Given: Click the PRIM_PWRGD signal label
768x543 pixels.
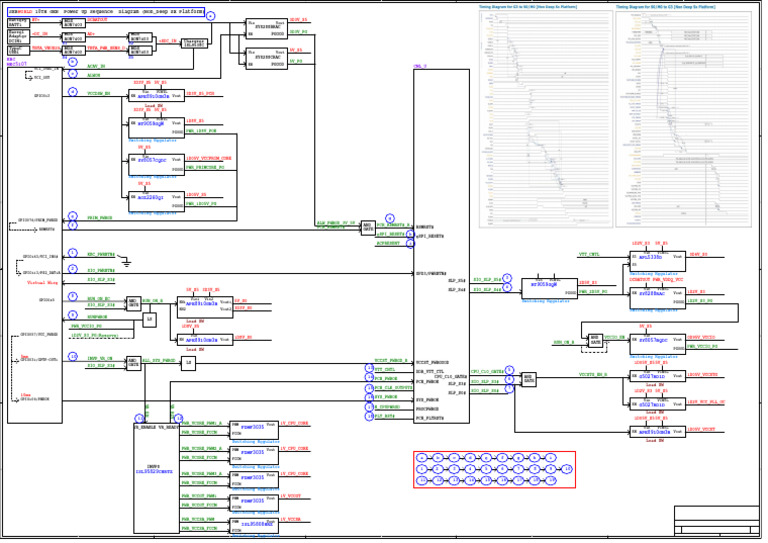Looking at the screenshot, I should pyautogui.click(x=100, y=217).
